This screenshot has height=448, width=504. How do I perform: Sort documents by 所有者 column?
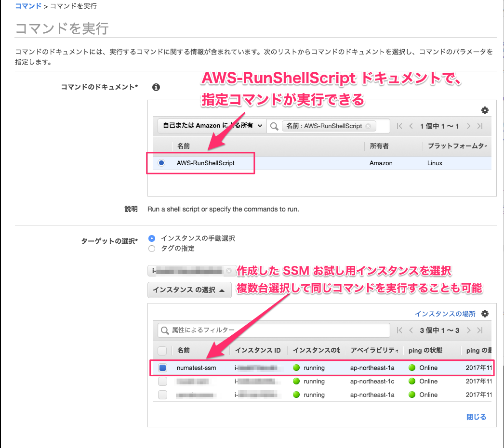pos(379,146)
